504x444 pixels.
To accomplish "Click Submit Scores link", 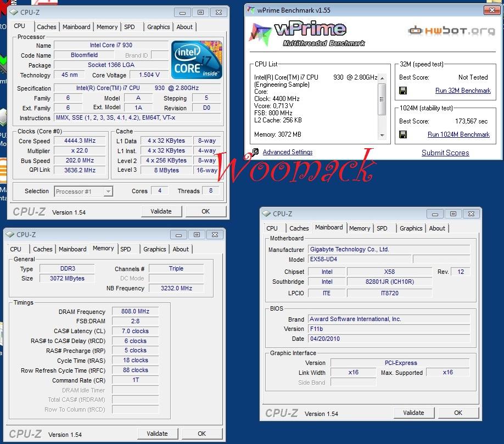I will coord(445,153).
